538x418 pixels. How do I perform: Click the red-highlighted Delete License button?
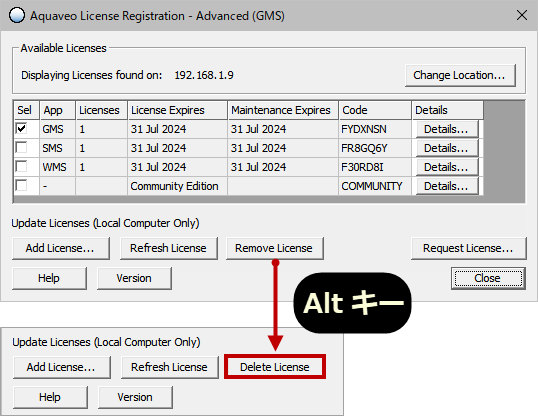pos(275,367)
